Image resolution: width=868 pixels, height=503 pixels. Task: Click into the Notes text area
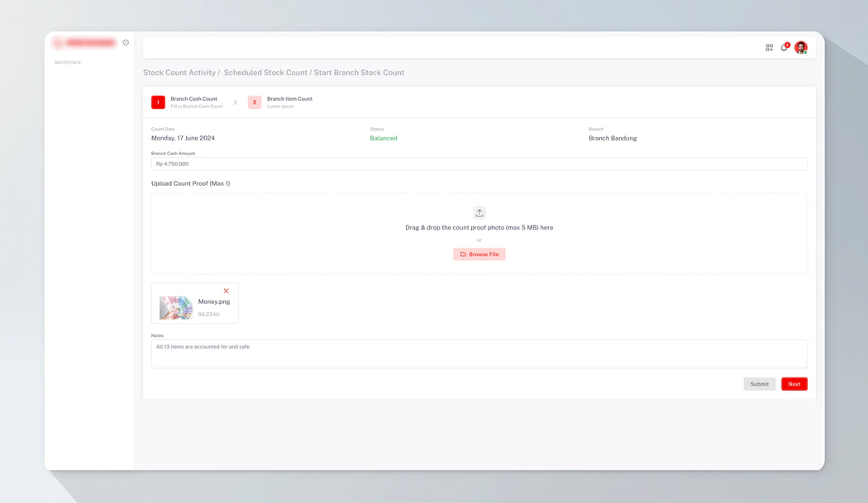pos(479,354)
